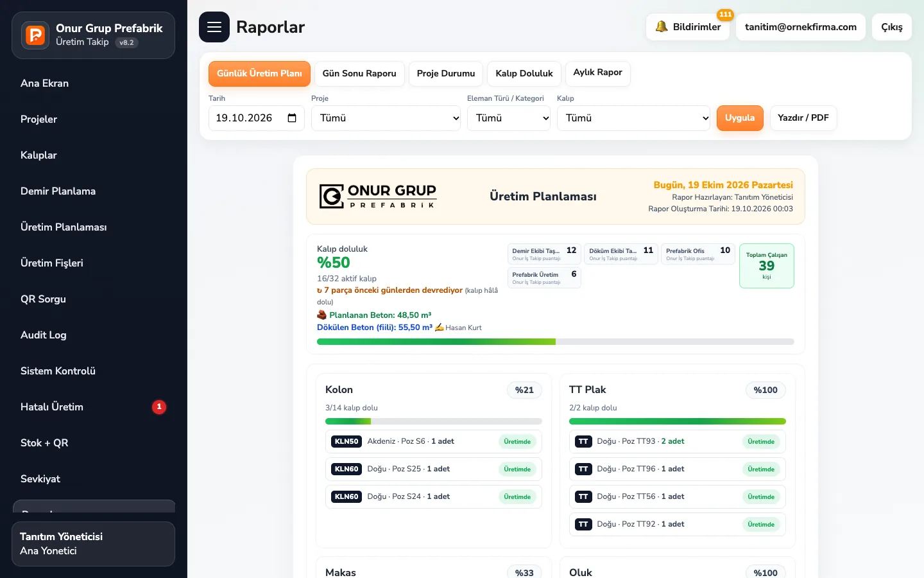
Task: Open Stok + QR in sidebar
Action: point(93,443)
